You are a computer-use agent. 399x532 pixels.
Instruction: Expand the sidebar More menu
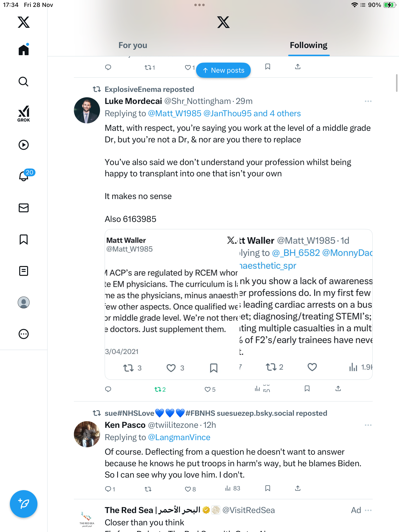coord(24,334)
